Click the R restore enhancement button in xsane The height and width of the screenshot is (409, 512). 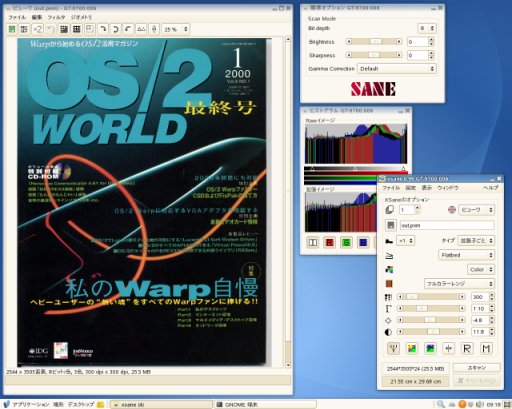[x=467, y=349]
